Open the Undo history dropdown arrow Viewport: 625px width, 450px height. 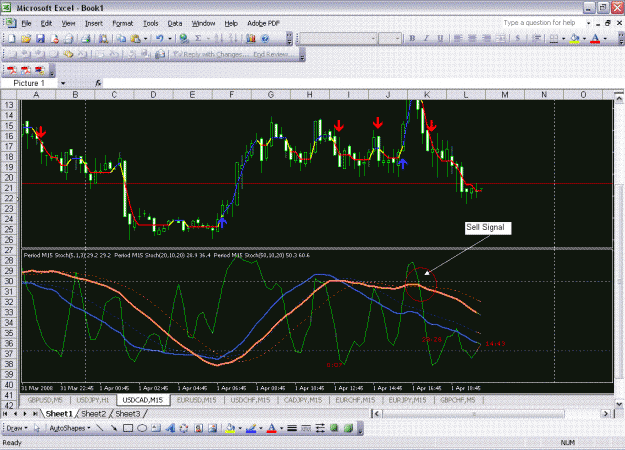click(x=169, y=39)
